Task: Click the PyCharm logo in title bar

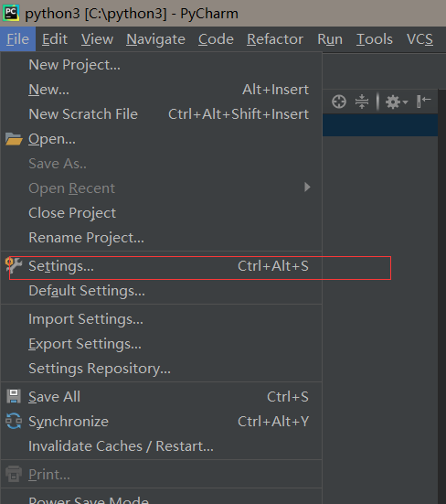Action: [x=11, y=13]
